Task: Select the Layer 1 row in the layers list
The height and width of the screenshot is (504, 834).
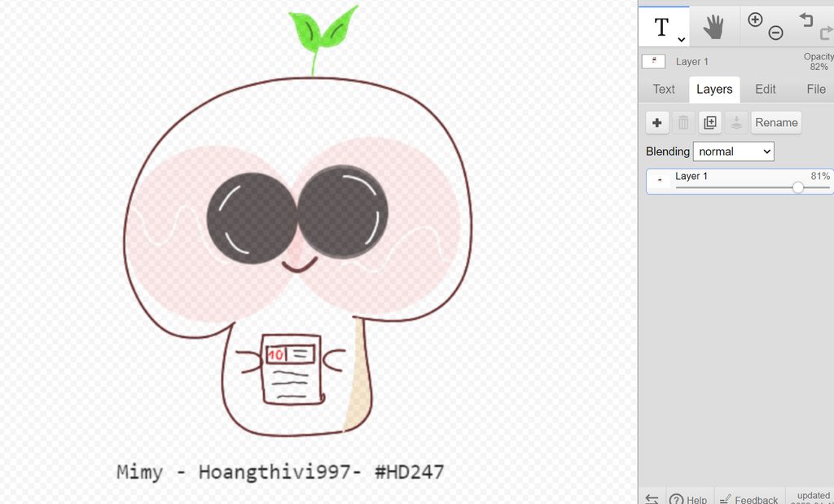Action: [x=740, y=182]
